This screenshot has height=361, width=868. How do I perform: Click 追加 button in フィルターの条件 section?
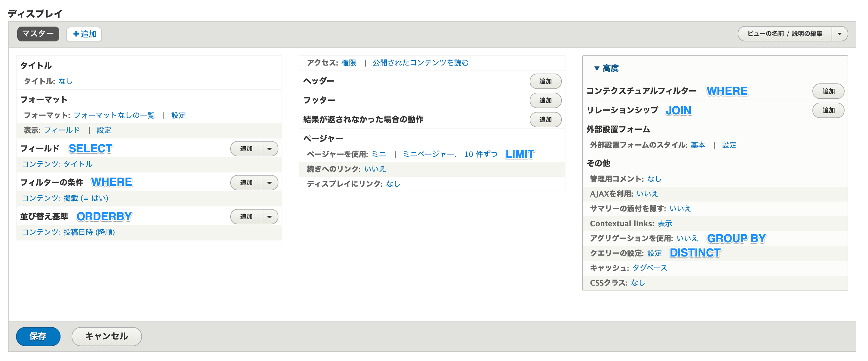pos(246,183)
